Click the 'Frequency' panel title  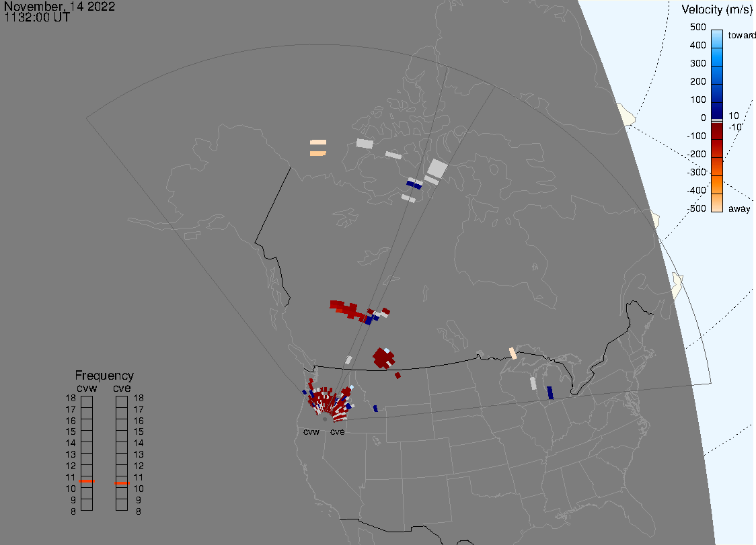click(104, 376)
